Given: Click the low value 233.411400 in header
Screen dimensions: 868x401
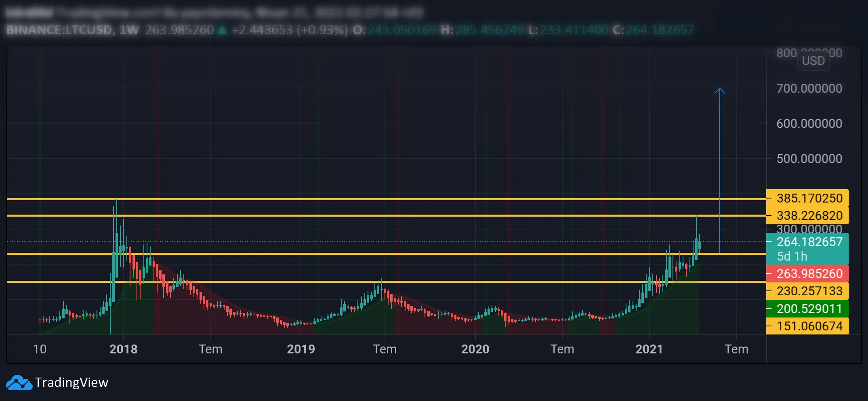Looking at the screenshot, I should click(574, 30).
